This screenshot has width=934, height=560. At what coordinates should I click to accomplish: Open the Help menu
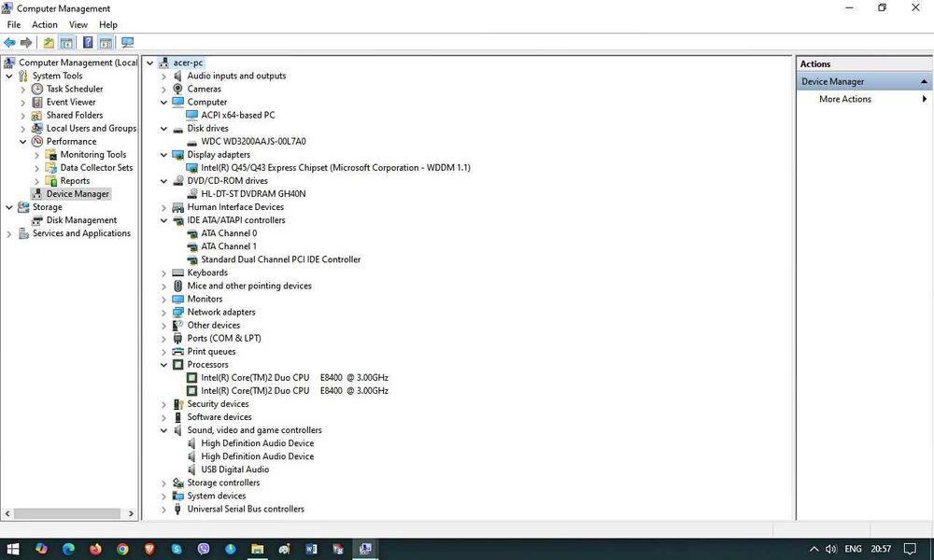pos(107,24)
